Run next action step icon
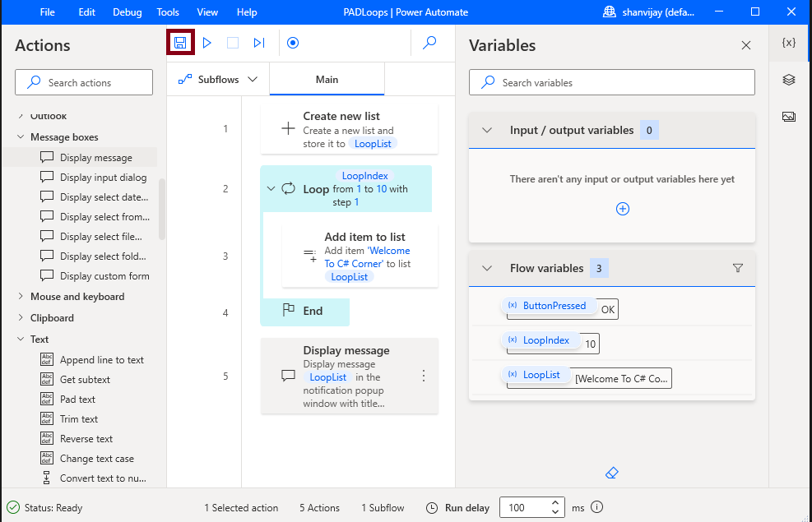The image size is (812, 522). tap(259, 43)
